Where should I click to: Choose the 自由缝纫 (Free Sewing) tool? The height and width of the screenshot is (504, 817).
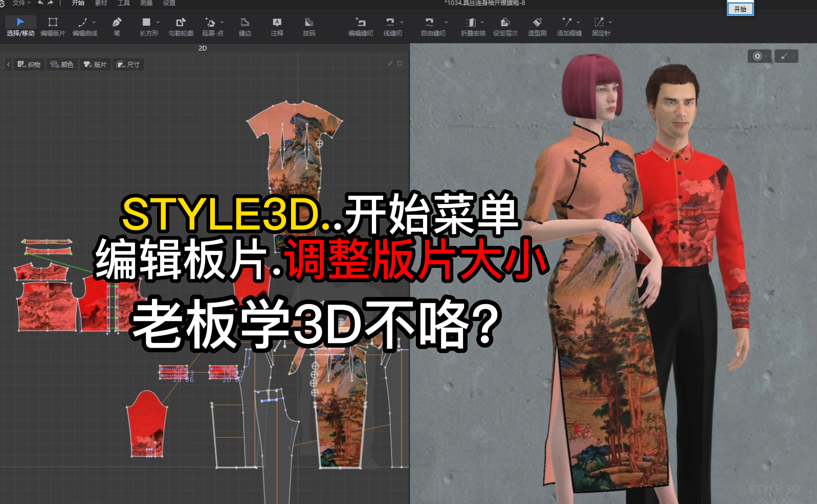[433, 27]
